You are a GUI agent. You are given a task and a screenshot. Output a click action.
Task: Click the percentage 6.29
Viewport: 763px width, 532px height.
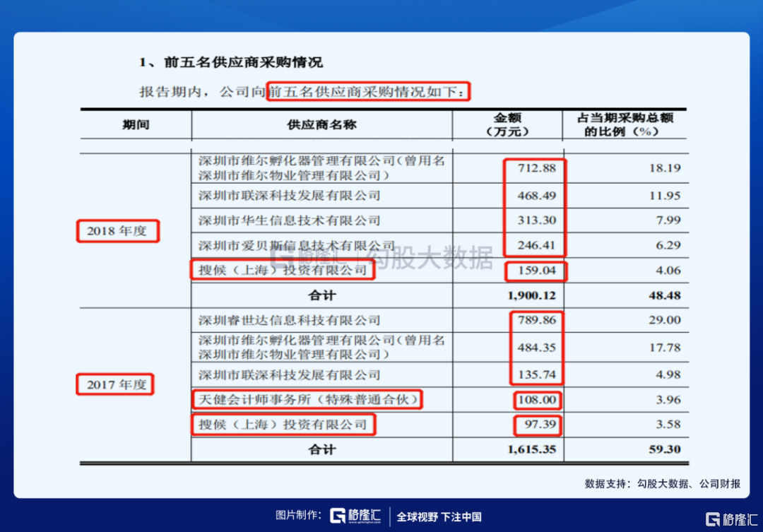(668, 245)
